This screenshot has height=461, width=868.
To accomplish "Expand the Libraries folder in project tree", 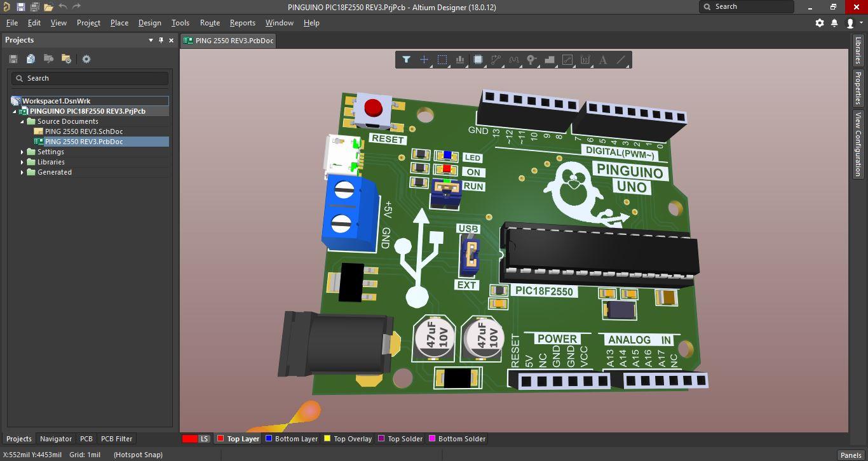I will [22, 162].
